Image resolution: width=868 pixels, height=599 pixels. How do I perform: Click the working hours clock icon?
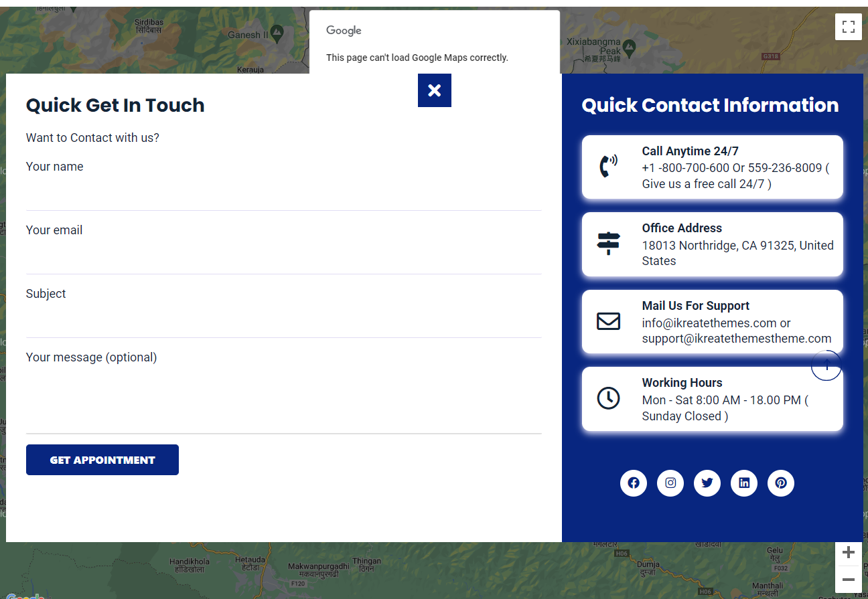pos(608,398)
